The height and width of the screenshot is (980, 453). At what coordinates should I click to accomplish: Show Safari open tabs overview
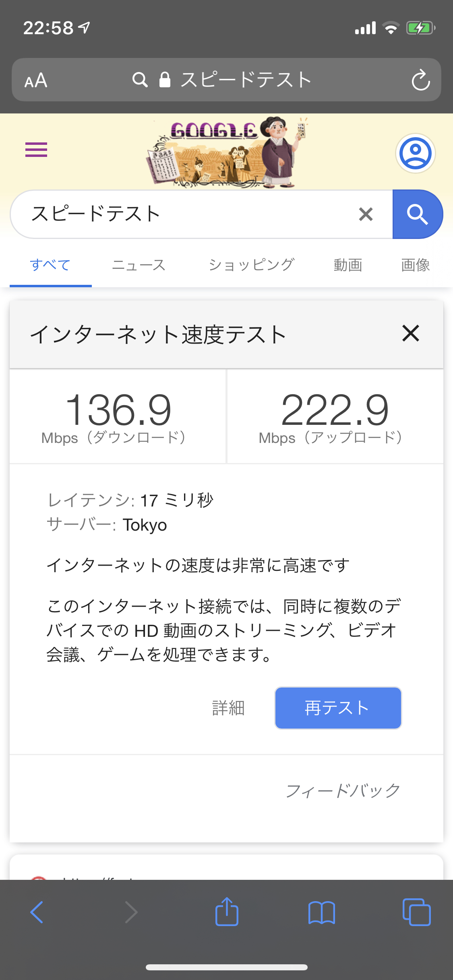pyautogui.click(x=416, y=912)
